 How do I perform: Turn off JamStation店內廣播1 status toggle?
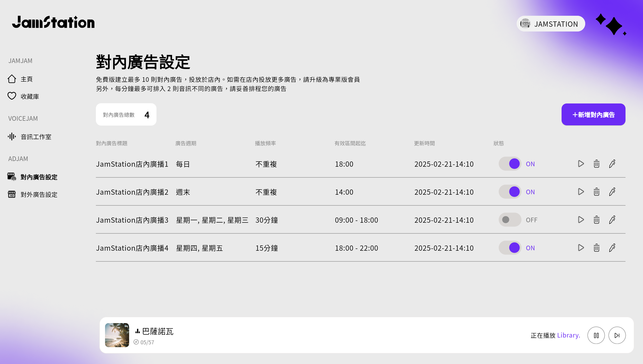click(510, 164)
